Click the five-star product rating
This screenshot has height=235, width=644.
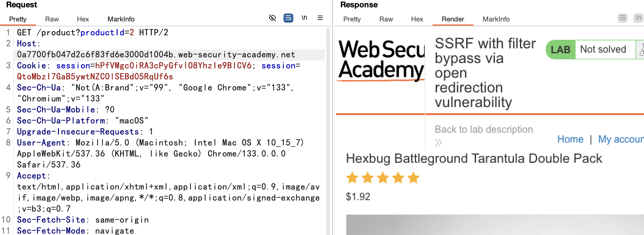(x=382, y=178)
